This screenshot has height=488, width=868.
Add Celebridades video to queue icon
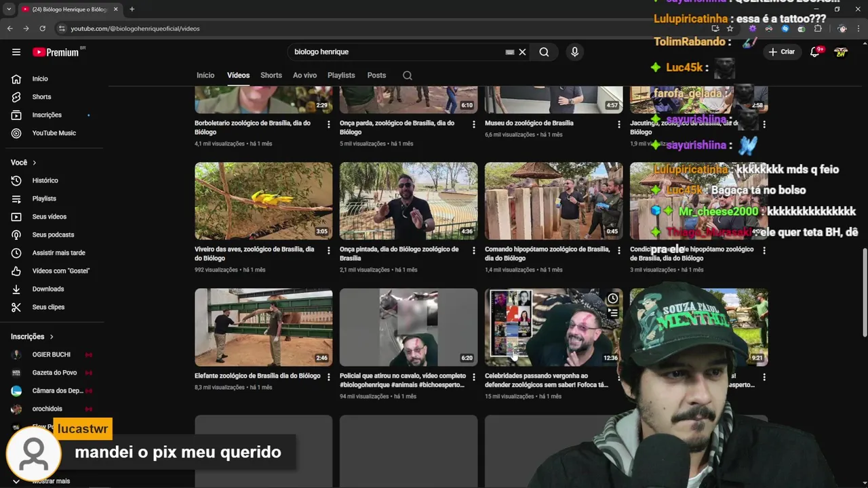612,313
